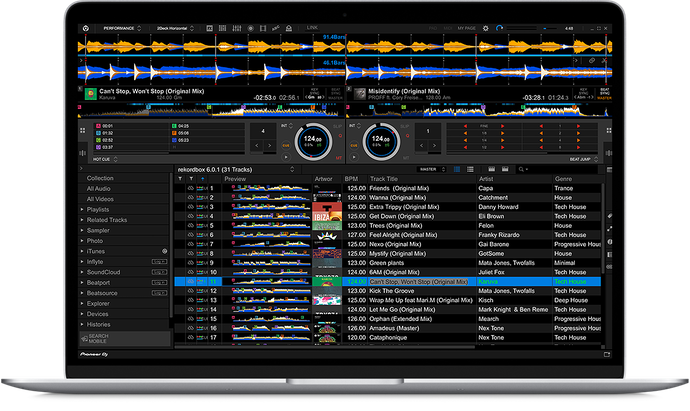Show the mixer faders icon in top toolbar

pyautogui.click(x=237, y=28)
